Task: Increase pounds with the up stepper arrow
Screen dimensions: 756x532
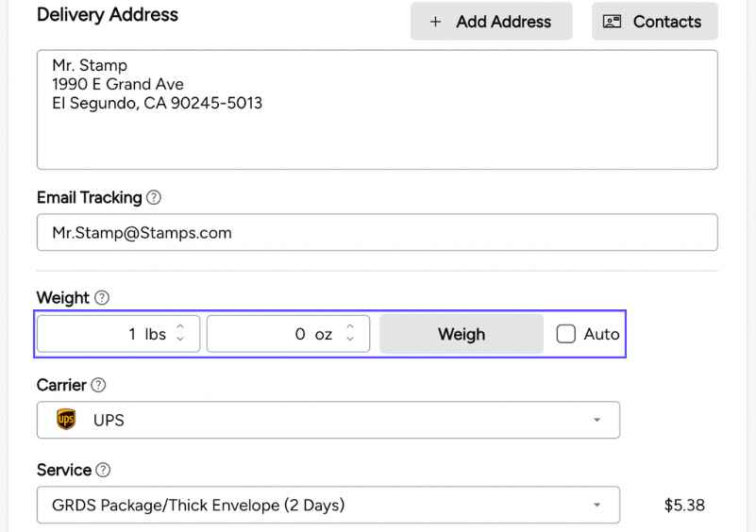Action: (180, 327)
